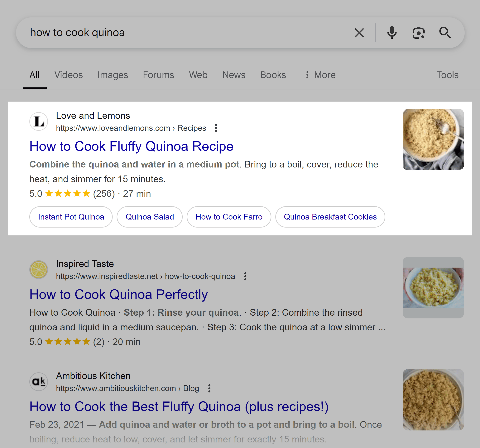Open the News tab
The width and height of the screenshot is (480, 448).
[x=233, y=75]
